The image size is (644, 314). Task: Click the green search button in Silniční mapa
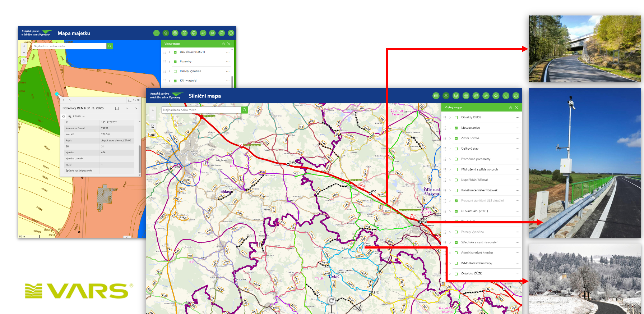click(x=245, y=110)
